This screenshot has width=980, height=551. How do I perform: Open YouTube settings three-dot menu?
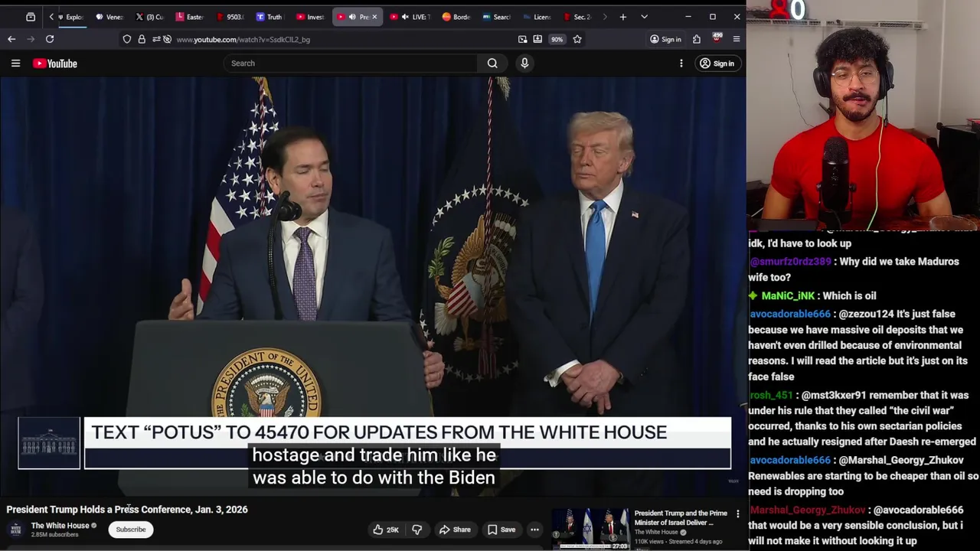(681, 64)
